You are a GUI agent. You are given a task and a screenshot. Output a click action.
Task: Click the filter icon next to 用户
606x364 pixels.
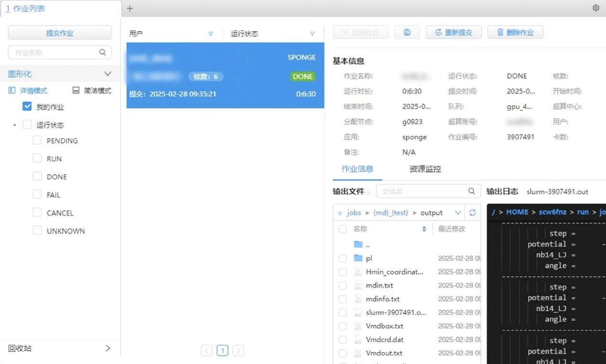point(211,34)
